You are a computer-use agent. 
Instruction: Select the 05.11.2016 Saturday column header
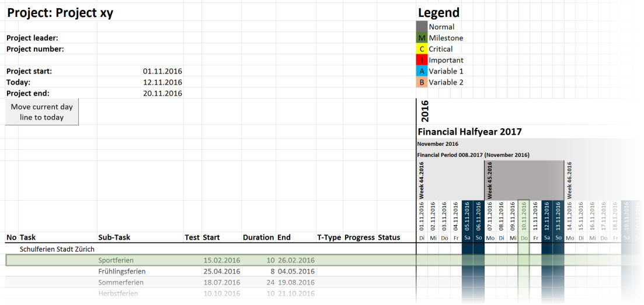[x=468, y=217]
